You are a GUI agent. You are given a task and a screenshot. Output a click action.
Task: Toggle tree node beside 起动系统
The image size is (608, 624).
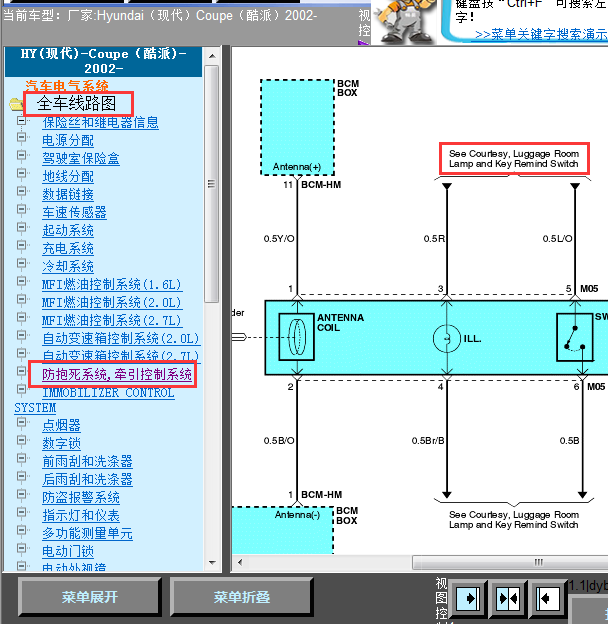click(21, 227)
